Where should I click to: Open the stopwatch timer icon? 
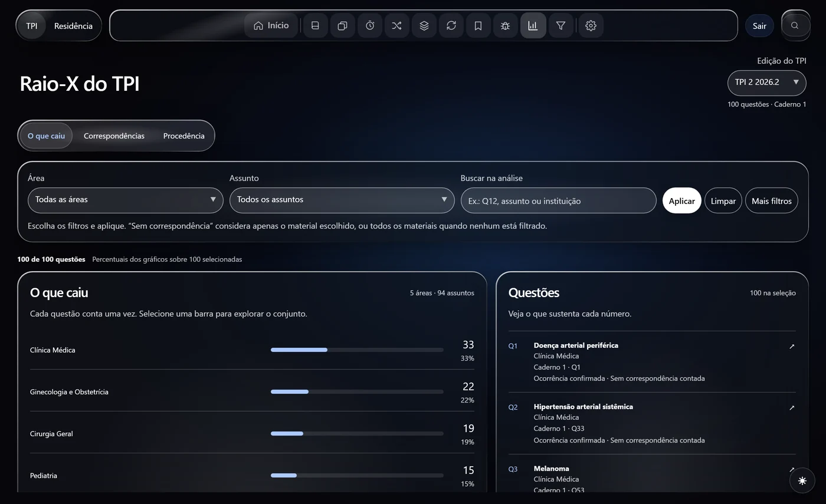click(x=370, y=25)
